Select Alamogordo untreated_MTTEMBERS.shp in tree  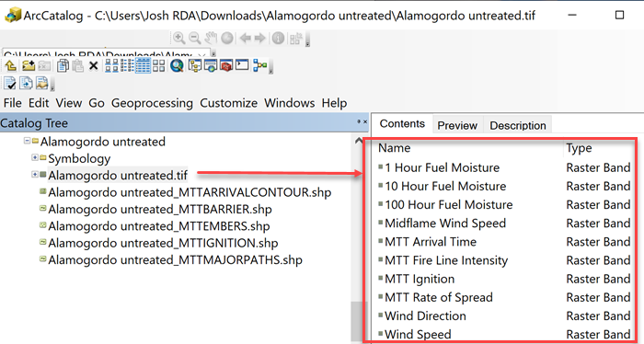click(x=158, y=225)
